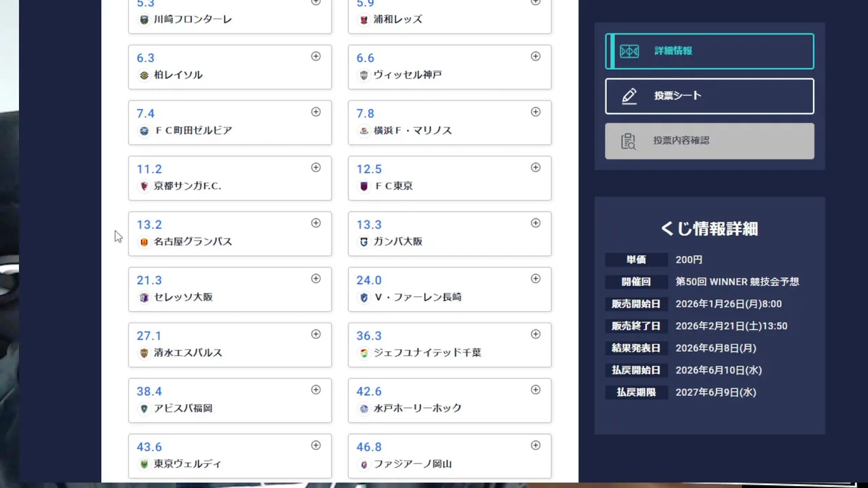
Task: Click plus icon on 柏レイソル card
Action: point(316,56)
